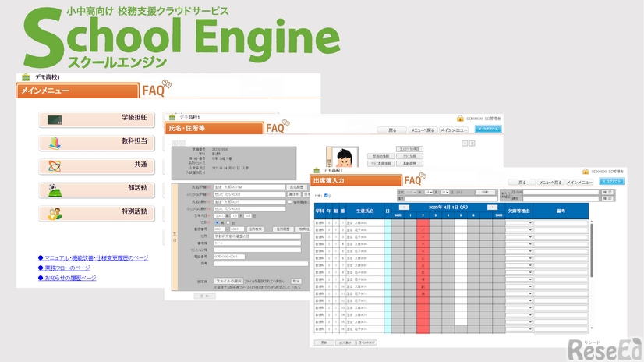Go to previous student record arrow
This screenshot has width=644, height=362.
[x=182, y=143]
